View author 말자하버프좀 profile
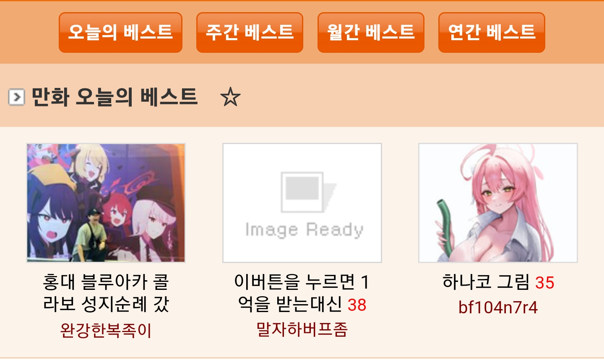Screen dimensions: 604x364 pyautogui.click(x=302, y=329)
